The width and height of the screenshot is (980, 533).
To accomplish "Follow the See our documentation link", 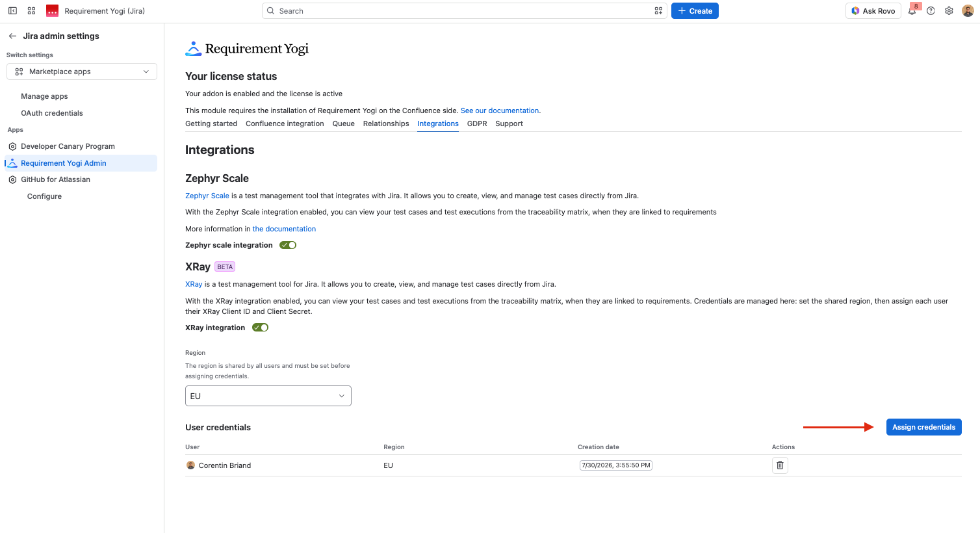I will pos(500,110).
